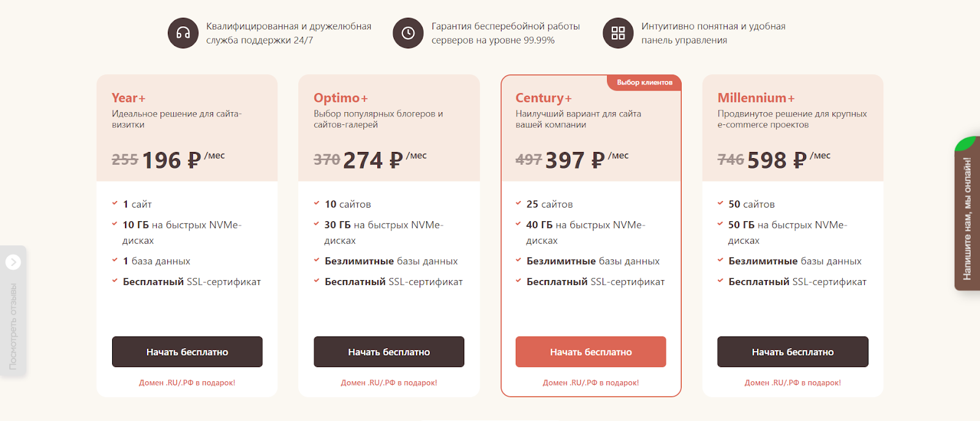Click the clock uptime guarantee icon
Image resolution: width=980 pixels, height=421 pixels.
pos(408,33)
